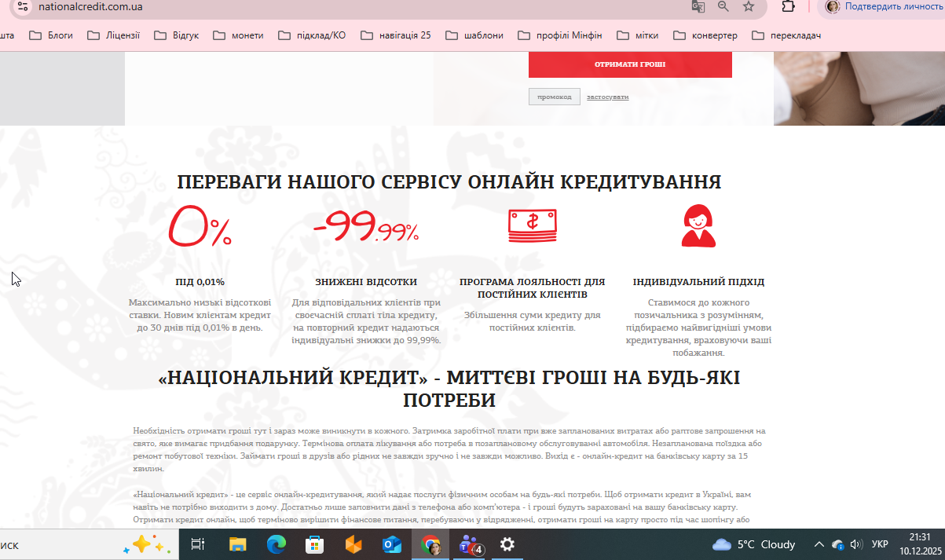Click the red 0% icon
Viewport: 945px width, 560px height.
pyautogui.click(x=200, y=226)
